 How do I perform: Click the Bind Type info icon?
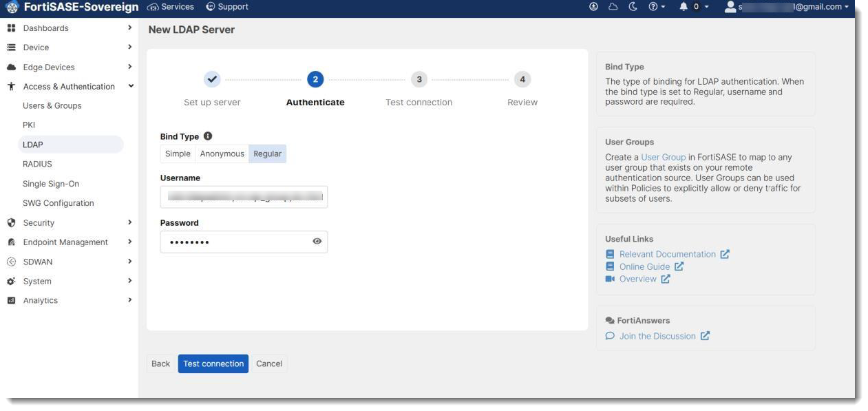coord(208,136)
